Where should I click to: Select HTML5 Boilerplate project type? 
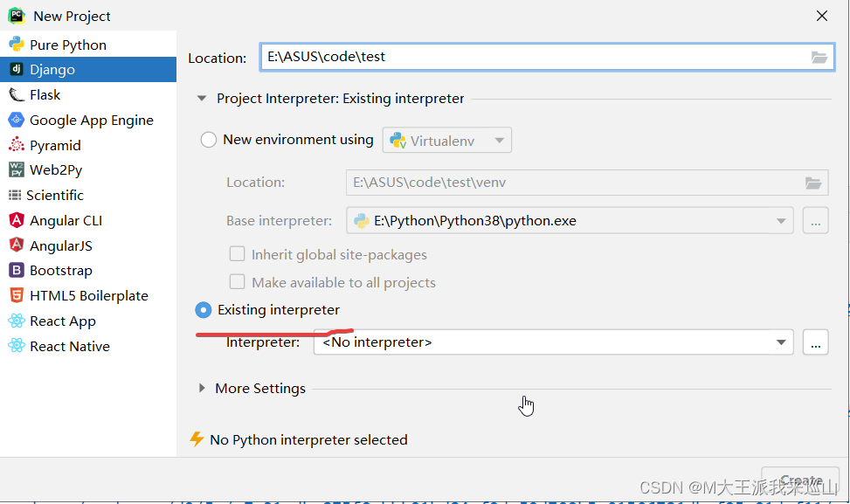[x=88, y=296]
